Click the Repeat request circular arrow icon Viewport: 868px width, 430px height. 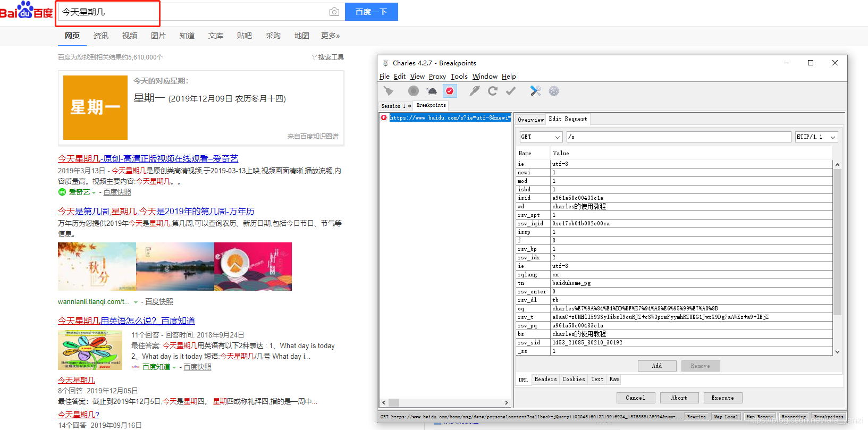(x=493, y=91)
